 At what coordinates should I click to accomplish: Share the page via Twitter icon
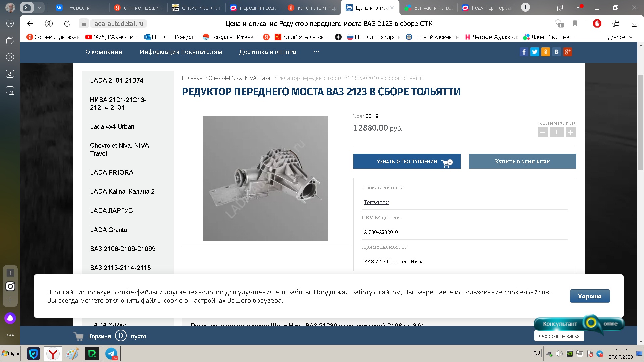click(535, 52)
